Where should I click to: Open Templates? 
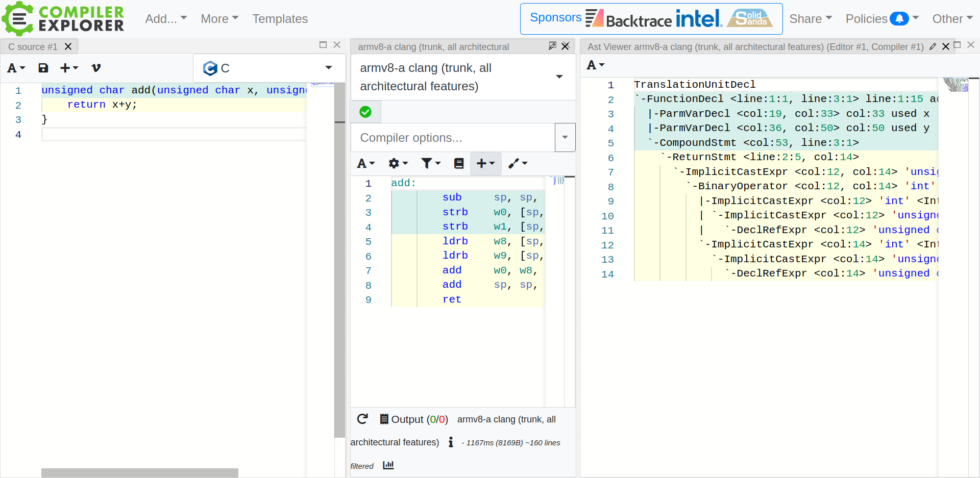280,19
